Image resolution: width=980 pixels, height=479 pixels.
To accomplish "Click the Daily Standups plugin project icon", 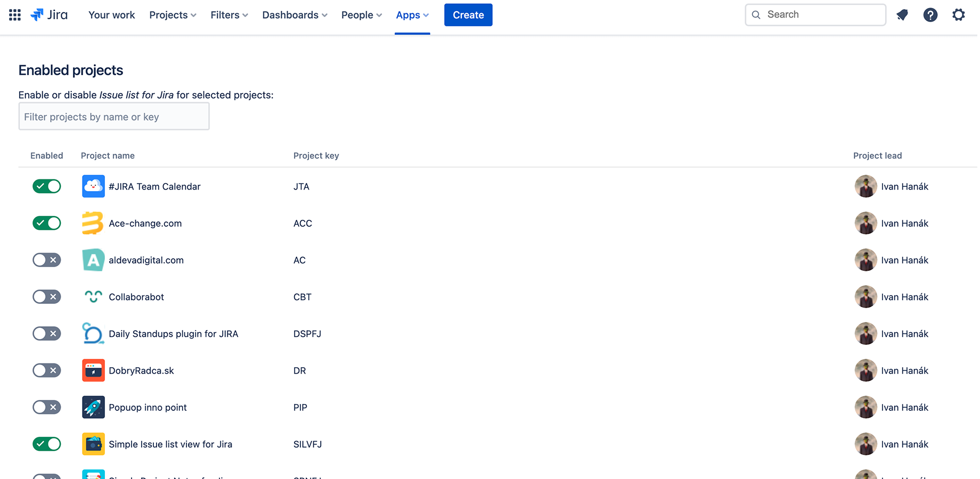I will coord(93,333).
